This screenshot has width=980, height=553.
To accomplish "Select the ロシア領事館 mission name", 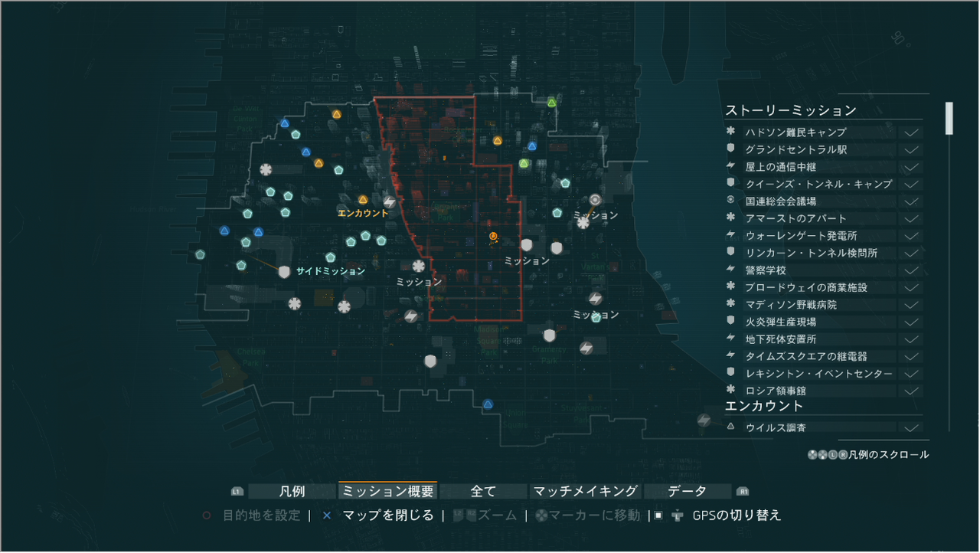I will point(775,391).
